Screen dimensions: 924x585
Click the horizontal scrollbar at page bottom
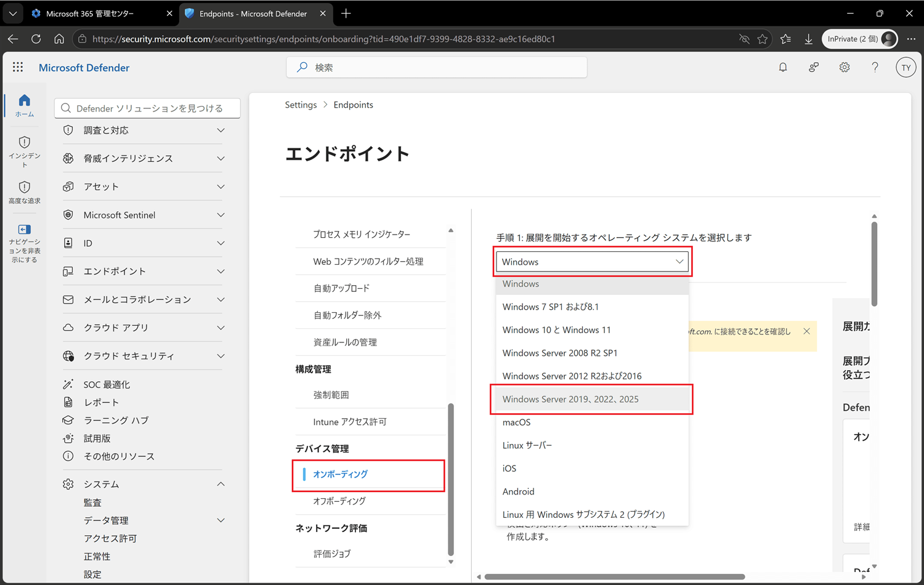tap(615, 577)
